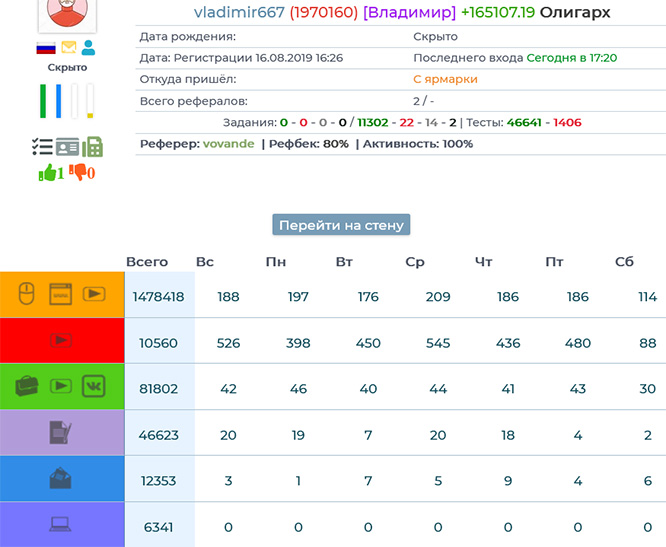Open the checklist tasks icon
The width and height of the screenshot is (666, 547).
point(42,147)
